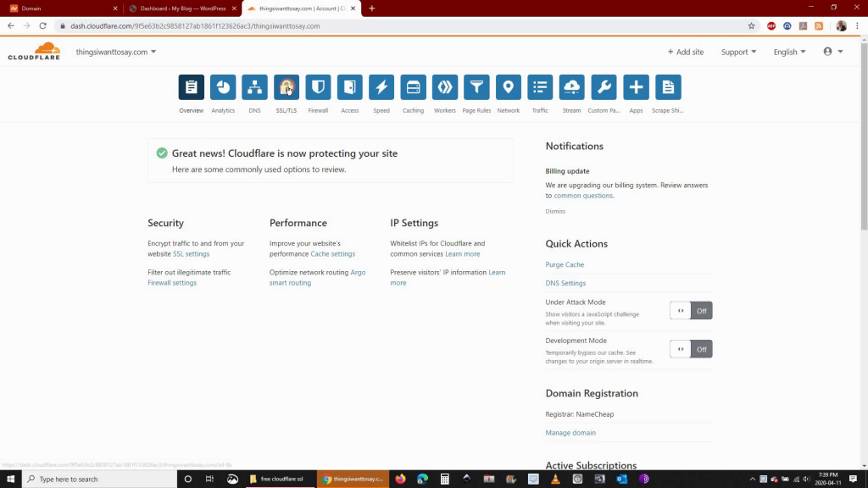Open the Stream section icon
This screenshot has width=868, height=488.
point(572,87)
